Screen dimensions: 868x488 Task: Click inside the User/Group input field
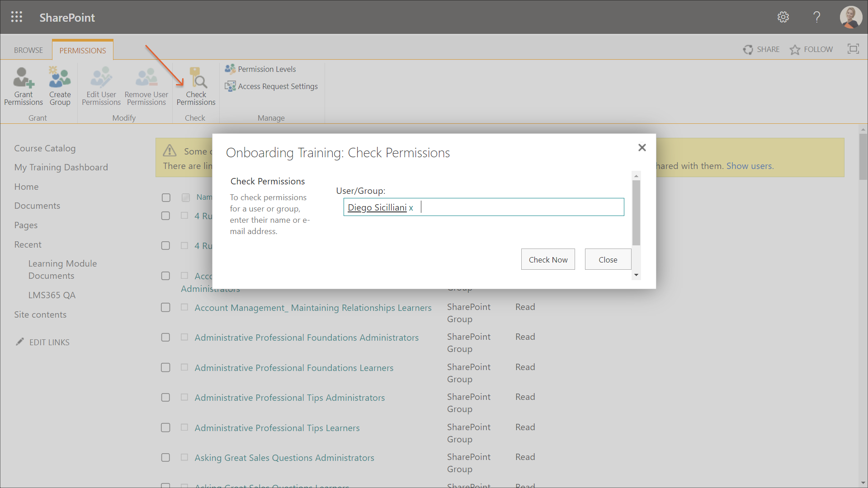[520, 207]
